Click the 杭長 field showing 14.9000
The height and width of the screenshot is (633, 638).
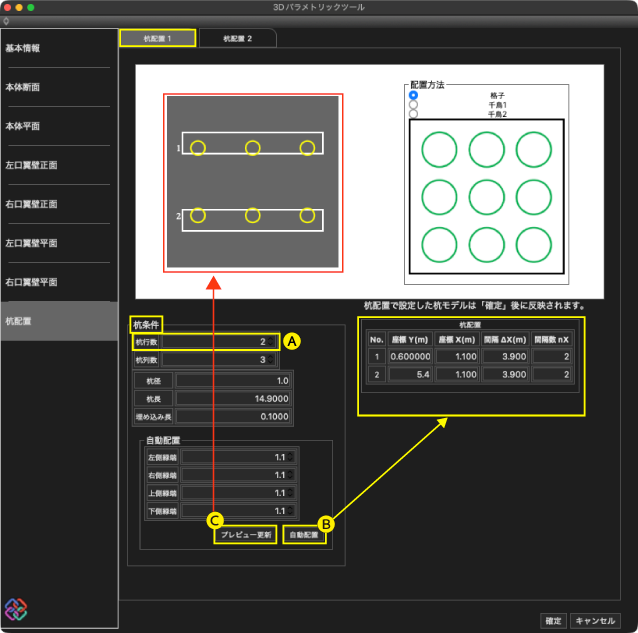(x=233, y=399)
